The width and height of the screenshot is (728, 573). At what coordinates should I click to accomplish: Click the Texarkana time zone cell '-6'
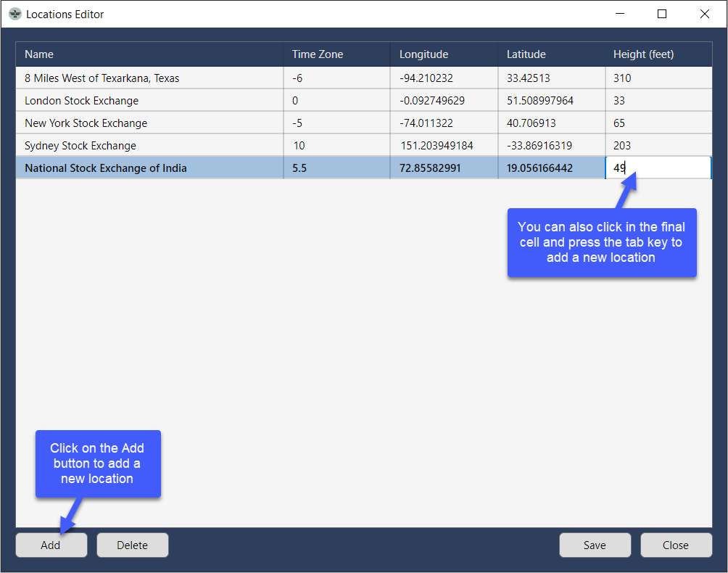tap(336, 78)
